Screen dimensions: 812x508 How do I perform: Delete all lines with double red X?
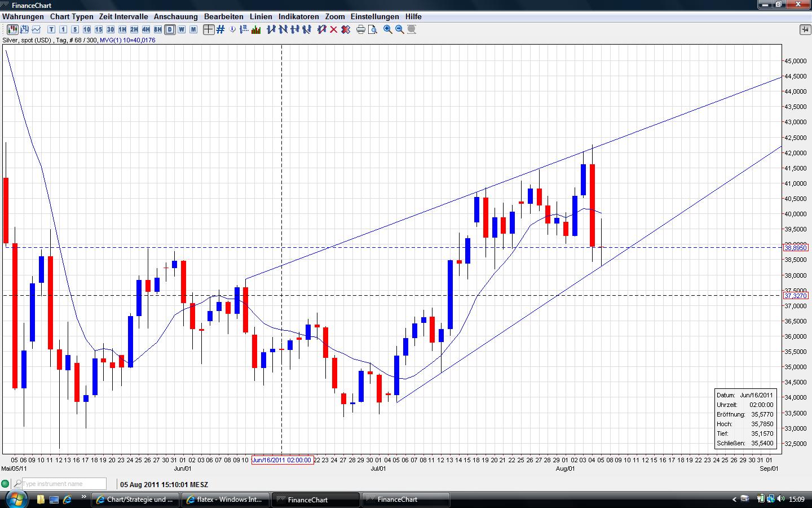pyautogui.click(x=346, y=29)
